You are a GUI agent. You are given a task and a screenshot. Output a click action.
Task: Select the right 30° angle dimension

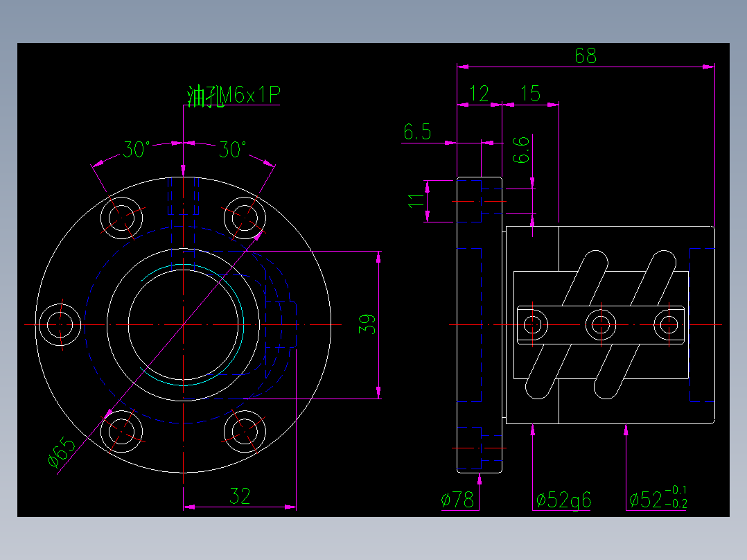233,150
